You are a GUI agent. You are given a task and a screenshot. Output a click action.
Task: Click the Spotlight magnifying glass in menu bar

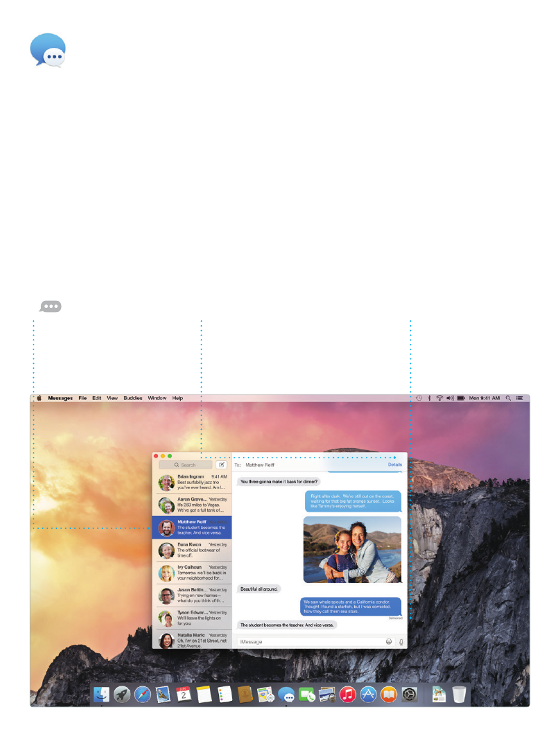(508, 398)
